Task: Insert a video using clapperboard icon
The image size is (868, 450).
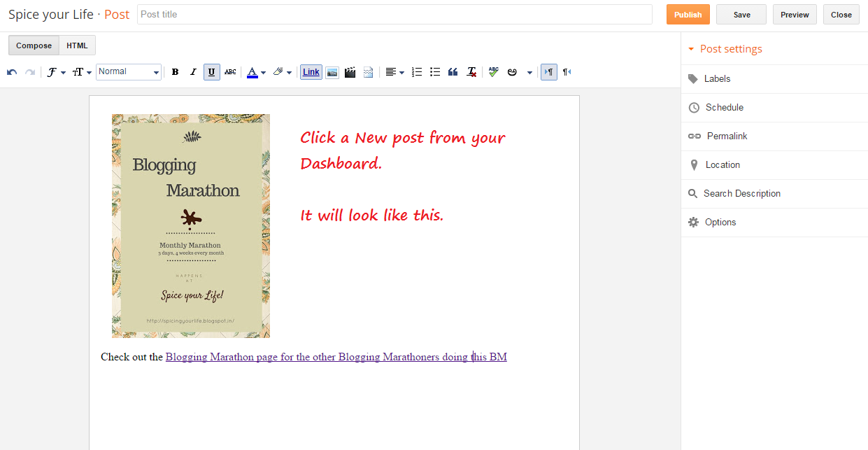Action: pyautogui.click(x=350, y=72)
